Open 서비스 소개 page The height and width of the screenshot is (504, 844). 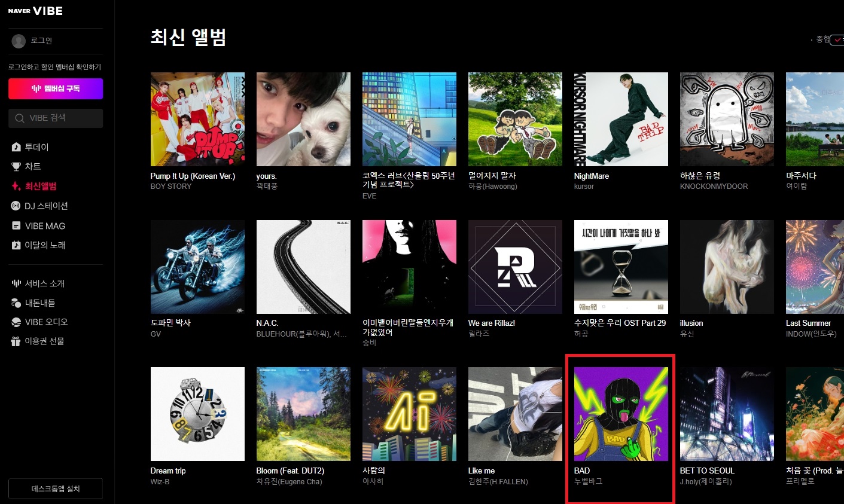pyautogui.click(x=44, y=283)
